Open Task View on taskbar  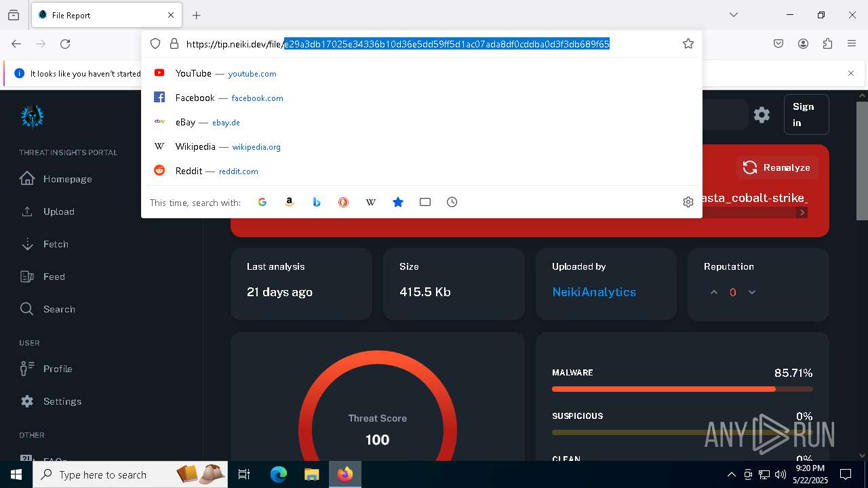pyautogui.click(x=244, y=474)
